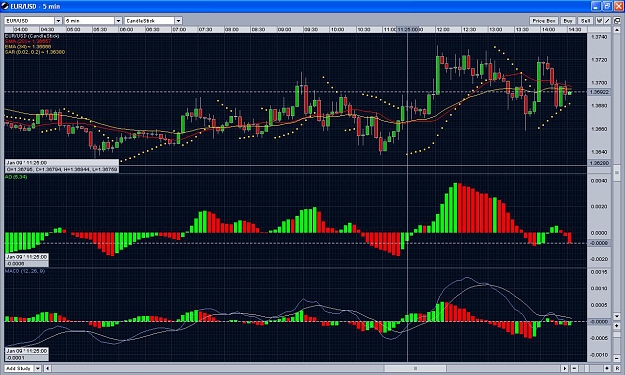This screenshot has width=625, height=375.
Task: Click the Sell button
Action: (585, 21)
